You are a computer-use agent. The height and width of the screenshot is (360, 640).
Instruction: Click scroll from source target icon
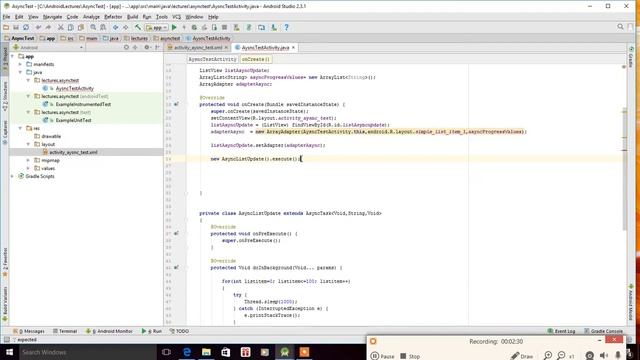(x=126, y=47)
